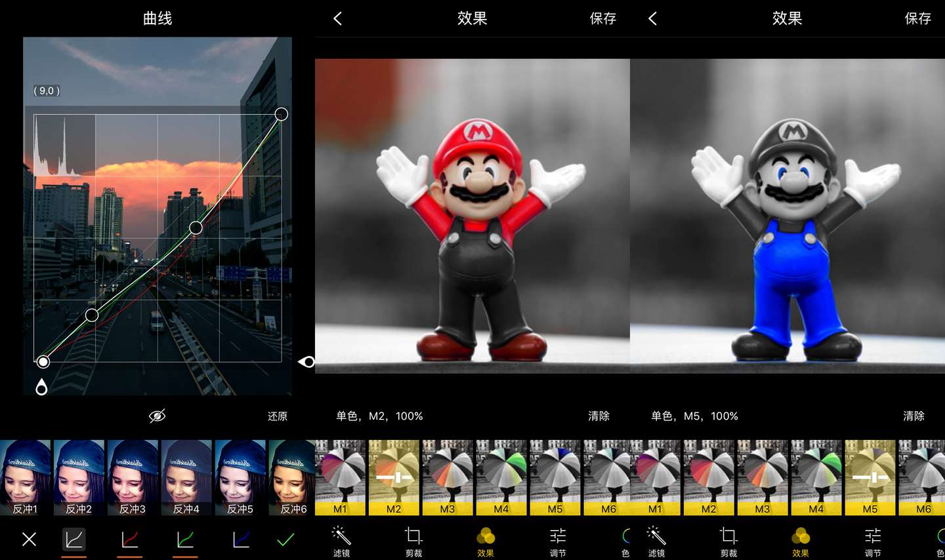Go back from middle 效果 screen
This screenshot has height=560, width=945.
pos(337,18)
